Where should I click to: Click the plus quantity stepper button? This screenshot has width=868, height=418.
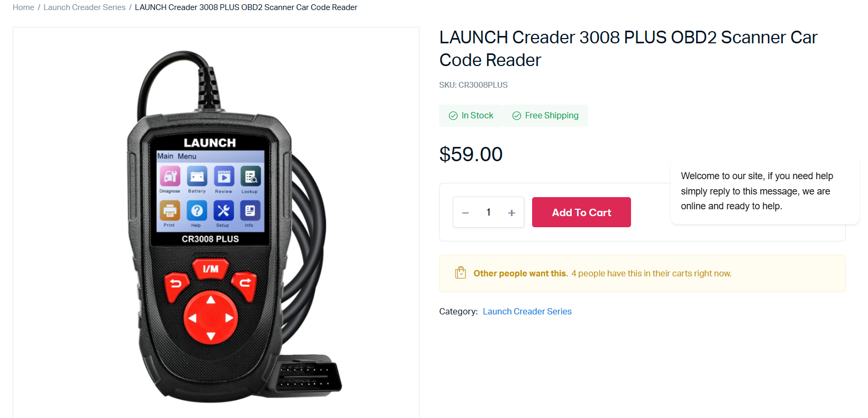(x=511, y=213)
